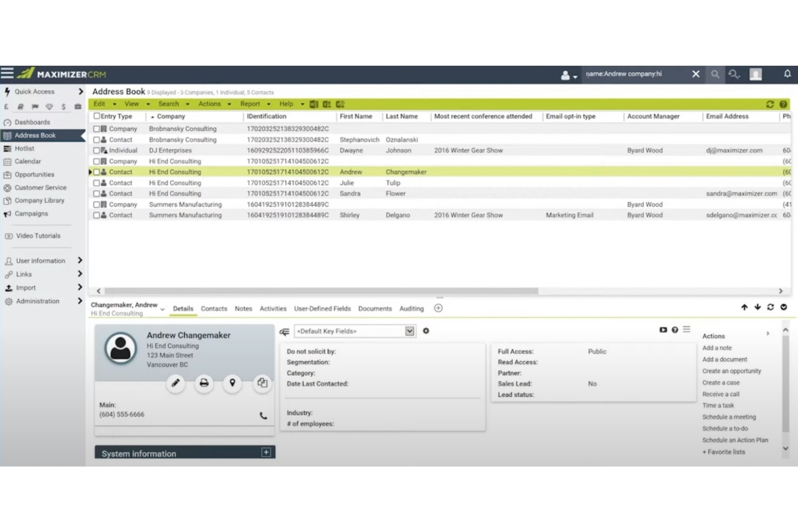This screenshot has width=798, height=532.
Task: Open the hamburger main menu
Action: coord(7,73)
